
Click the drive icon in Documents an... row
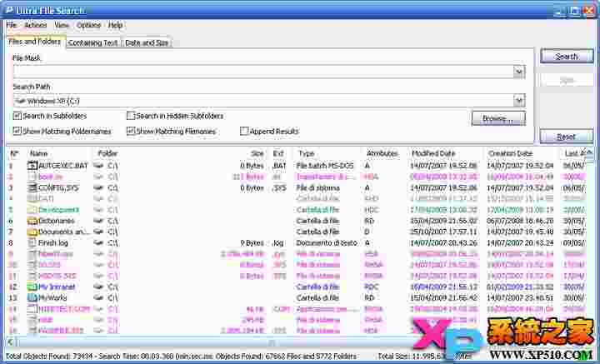click(99, 232)
